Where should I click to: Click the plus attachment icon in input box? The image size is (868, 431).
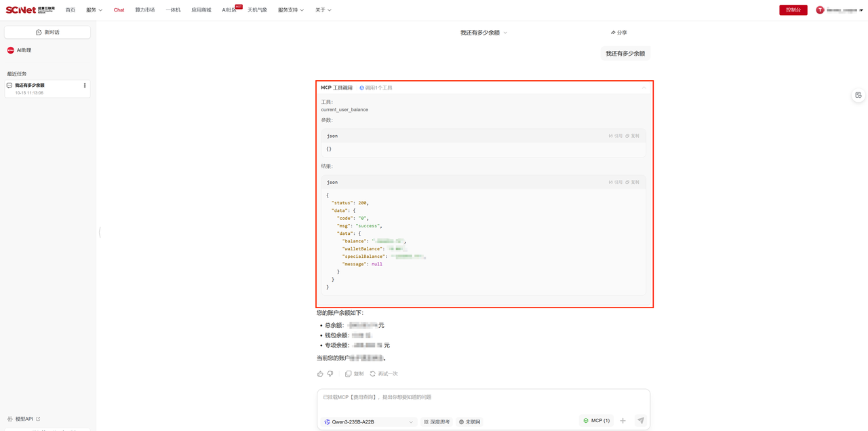[x=623, y=421]
